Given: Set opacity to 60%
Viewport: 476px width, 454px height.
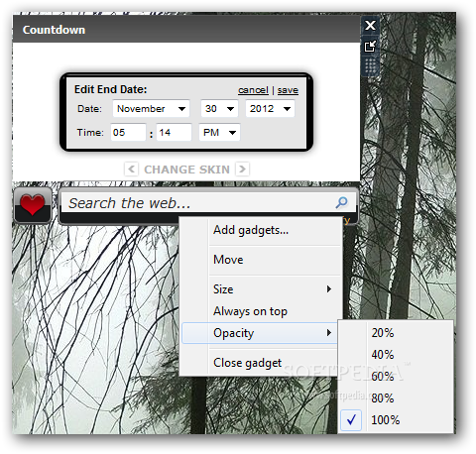Looking at the screenshot, I should 396,377.
